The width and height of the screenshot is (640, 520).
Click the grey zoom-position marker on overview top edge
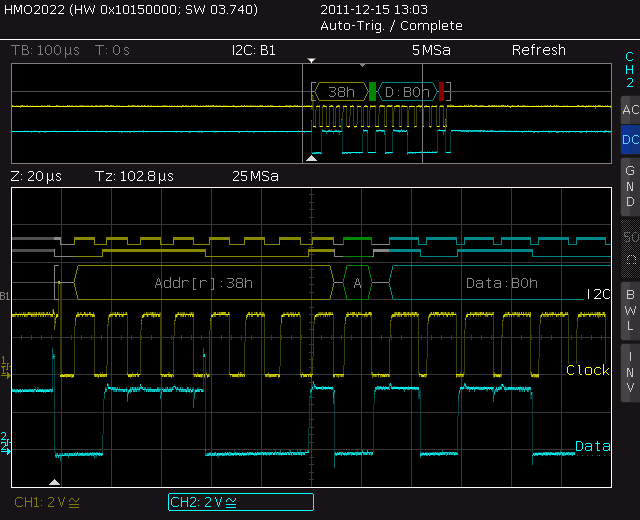tap(362, 65)
